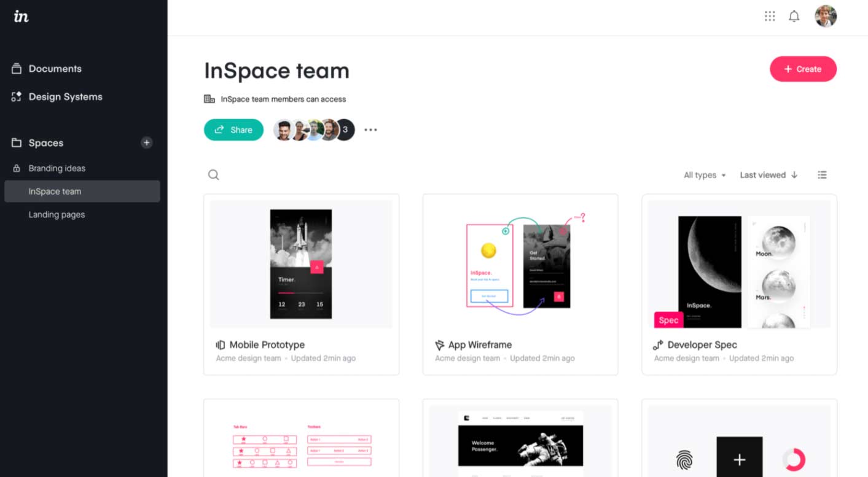
Task: Open the ellipsis options menu beside Share
Action: click(x=370, y=130)
